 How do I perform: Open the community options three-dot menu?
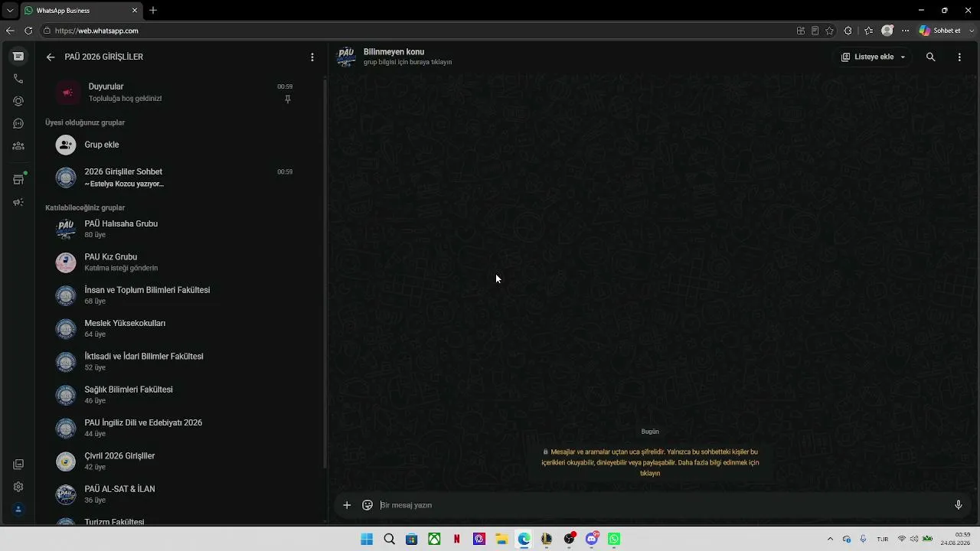point(312,57)
